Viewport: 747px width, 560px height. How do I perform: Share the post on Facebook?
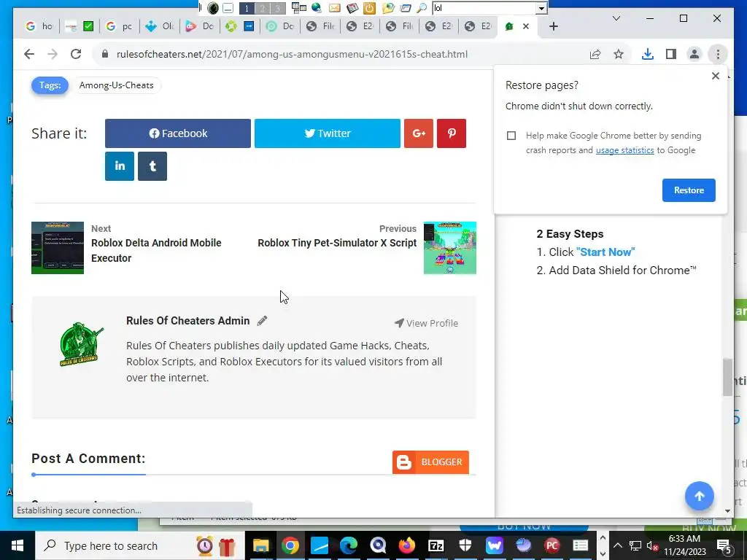point(178,133)
